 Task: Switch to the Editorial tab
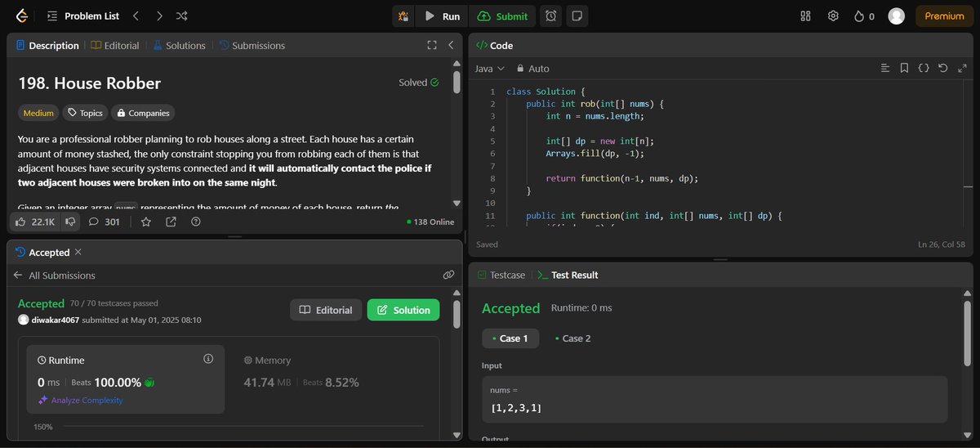[x=115, y=46]
